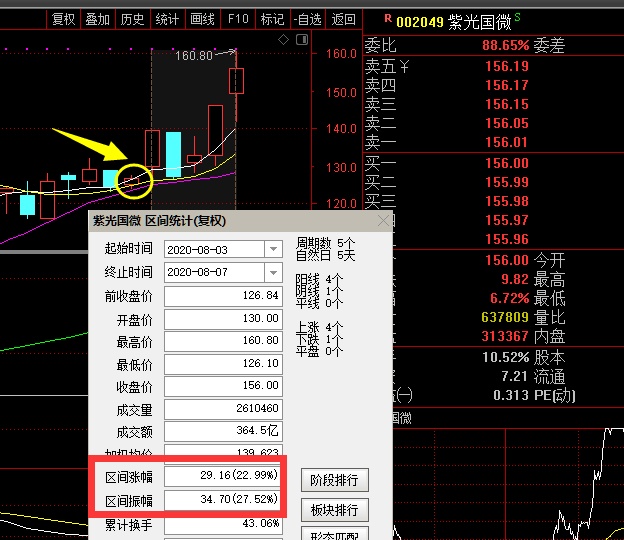This screenshot has height=540, width=624.
Task: Click the value 637809
Action: point(505,317)
